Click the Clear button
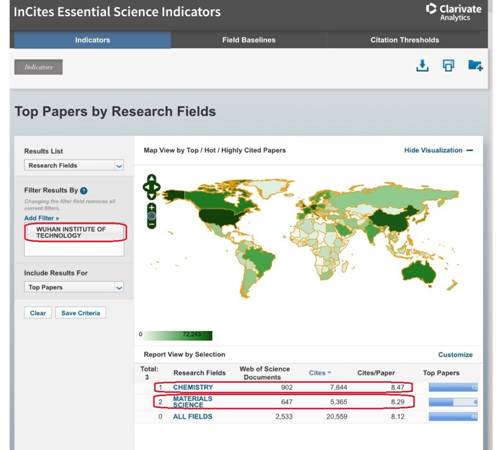The image size is (500, 450). (x=38, y=313)
